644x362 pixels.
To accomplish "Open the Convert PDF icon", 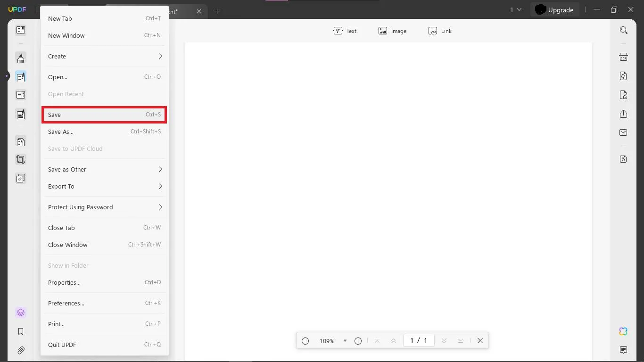I will [x=623, y=76].
